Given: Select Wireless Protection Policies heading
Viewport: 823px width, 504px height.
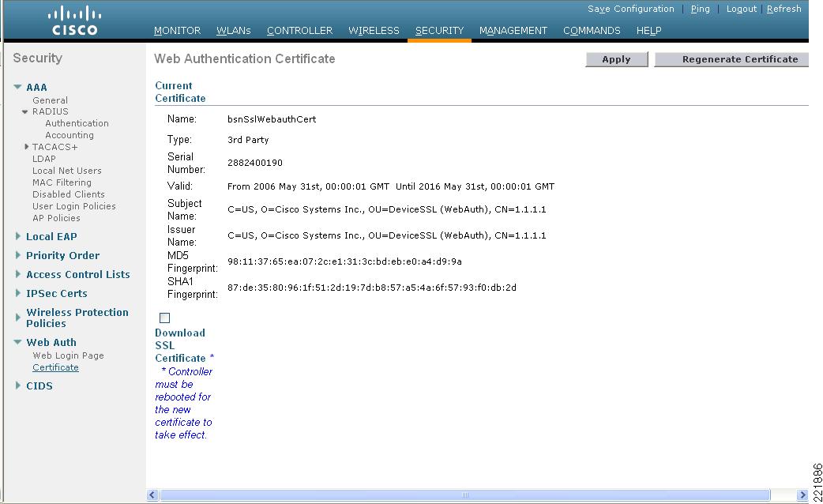Looking at the screenshot, I should (x=77, y=318).
